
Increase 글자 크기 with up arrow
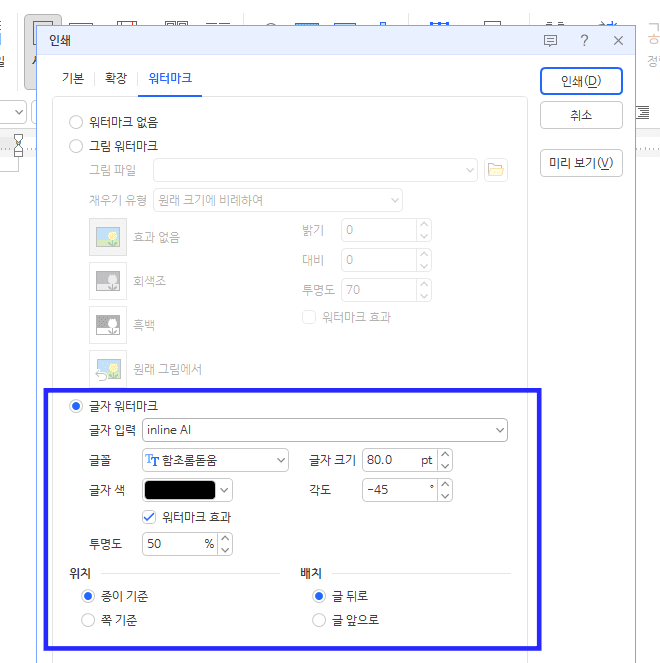coord(445,455)
